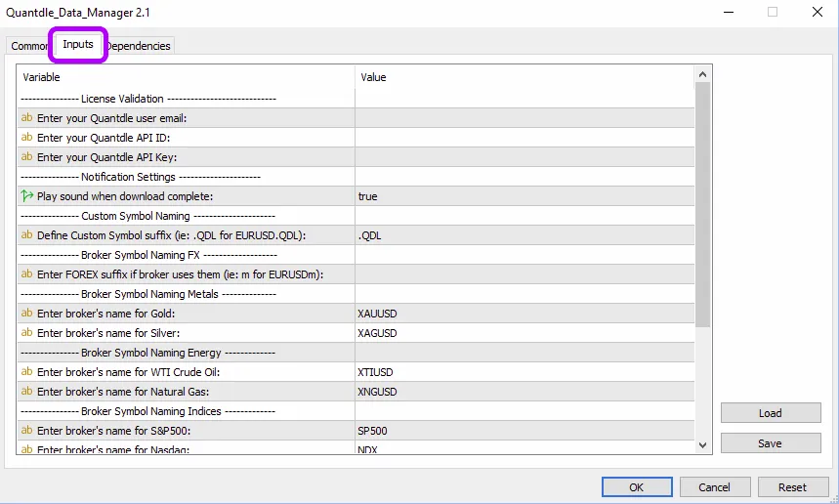The width and height of the screenshot is (839, 504).
Task: Click the 'XAGUSD' value for Silver
Action: click(377, 333)
